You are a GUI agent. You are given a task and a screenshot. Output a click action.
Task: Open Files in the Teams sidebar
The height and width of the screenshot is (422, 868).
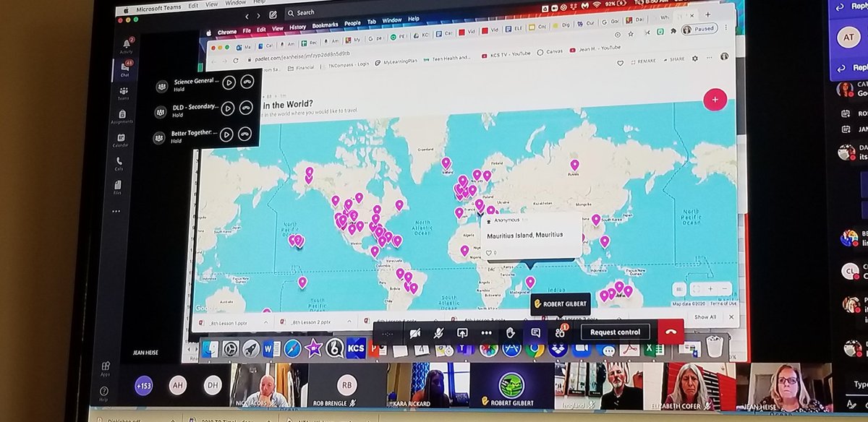click(117, 187)
